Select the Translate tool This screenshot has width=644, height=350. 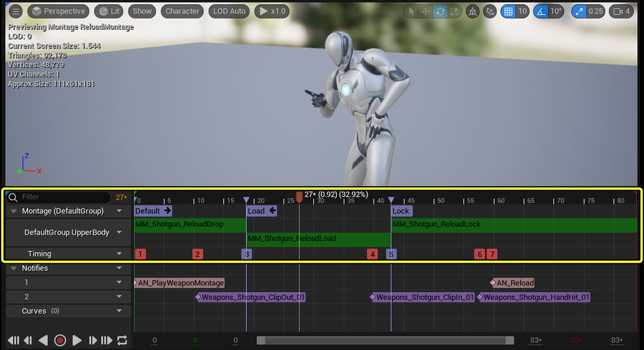pyautogui.click(x=425, y=11)
